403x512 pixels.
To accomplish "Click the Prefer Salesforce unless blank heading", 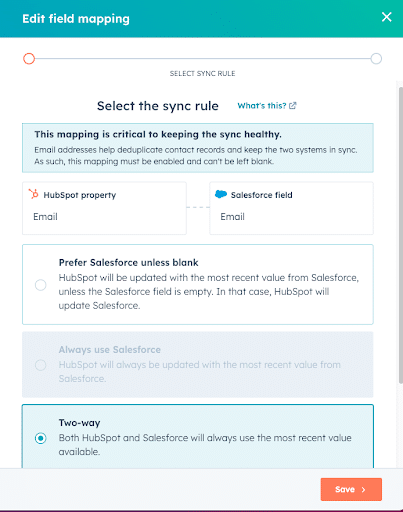I will (128, 263).
